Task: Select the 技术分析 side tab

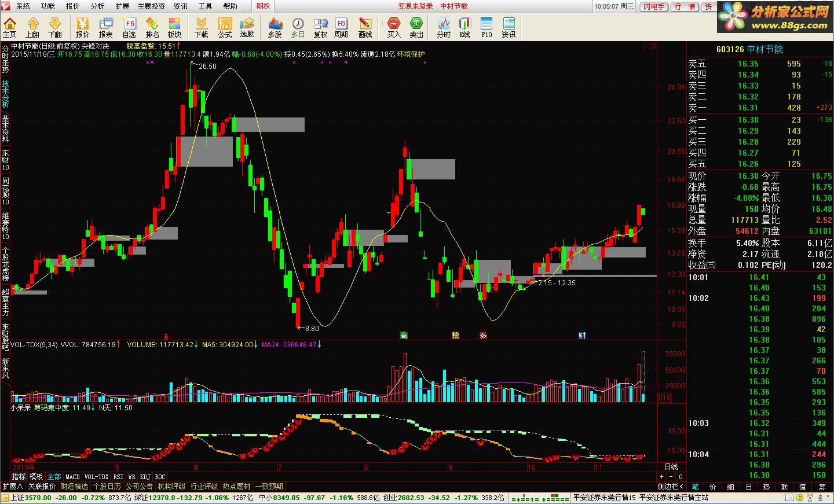Action: (x=5, y=94)
